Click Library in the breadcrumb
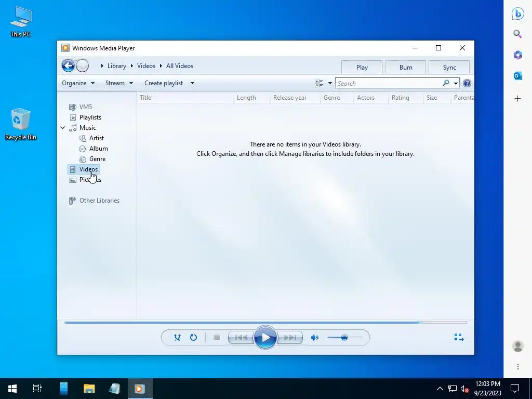The width and height of the screenshot is (532, 399). point(117,66)
